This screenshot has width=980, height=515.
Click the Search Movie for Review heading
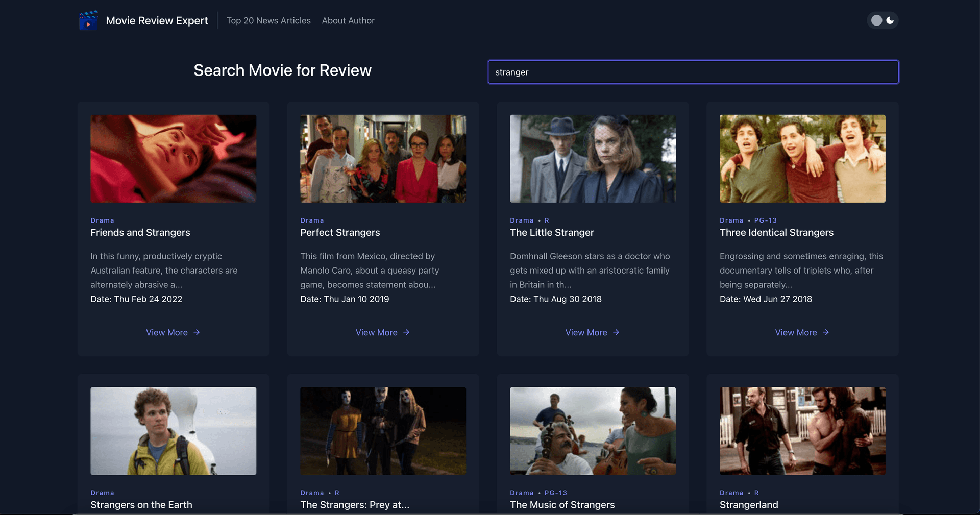282,70
